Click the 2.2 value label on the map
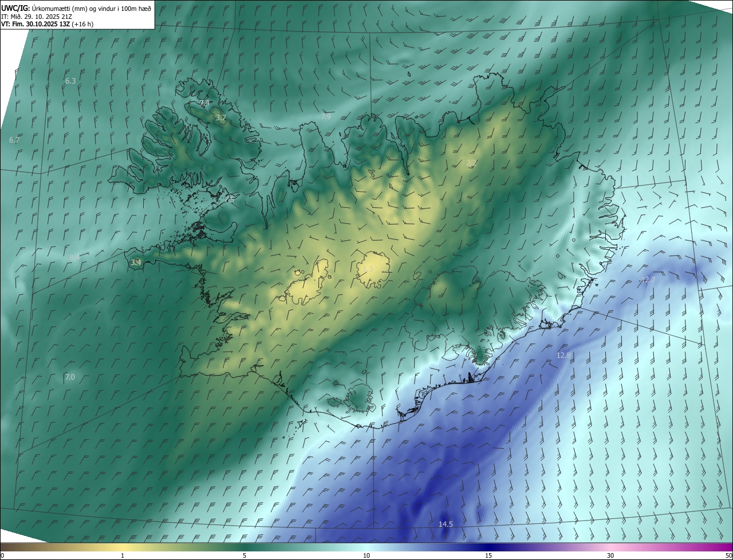 coord(471,164)
